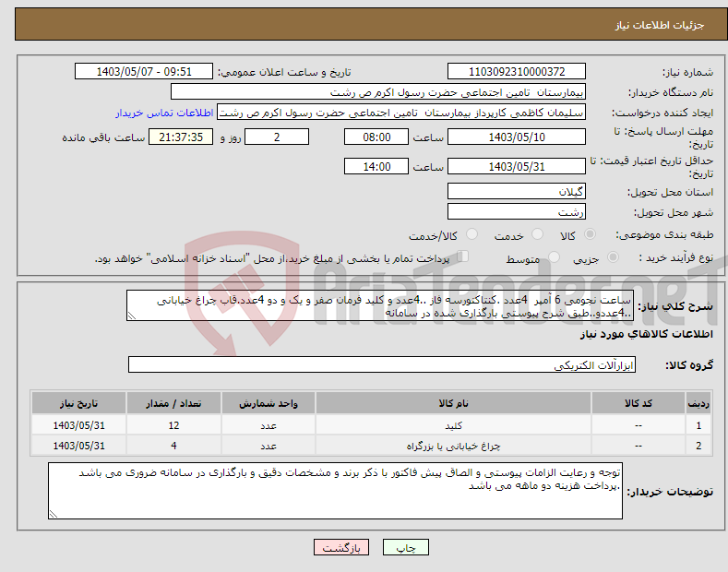Viewport: 728px width, 572px height.
Task: Click the توضیحات خریدار text area
Action: [x=335, y=491]
